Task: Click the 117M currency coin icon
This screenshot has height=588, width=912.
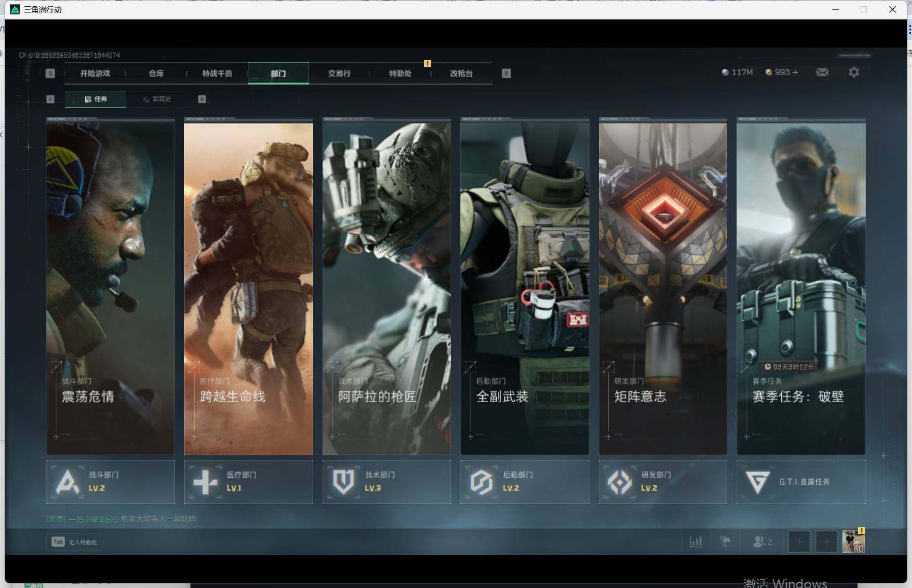Action: tap(725, 73)
